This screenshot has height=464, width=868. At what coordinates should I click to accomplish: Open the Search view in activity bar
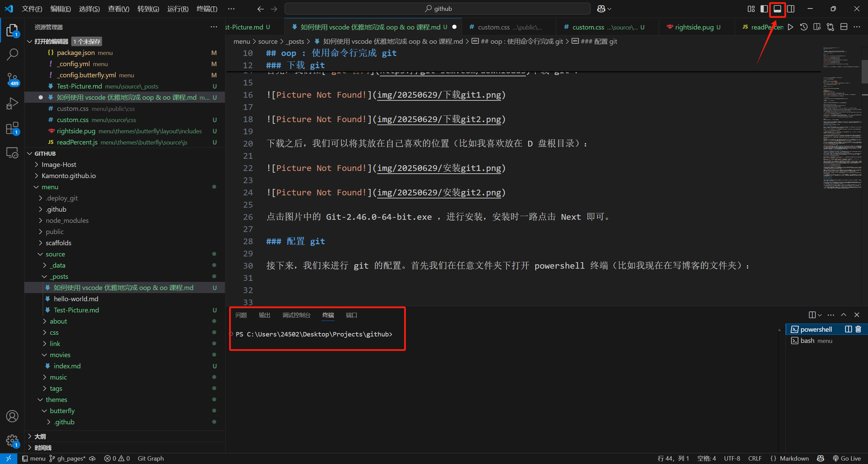click(x=12, y=54)
